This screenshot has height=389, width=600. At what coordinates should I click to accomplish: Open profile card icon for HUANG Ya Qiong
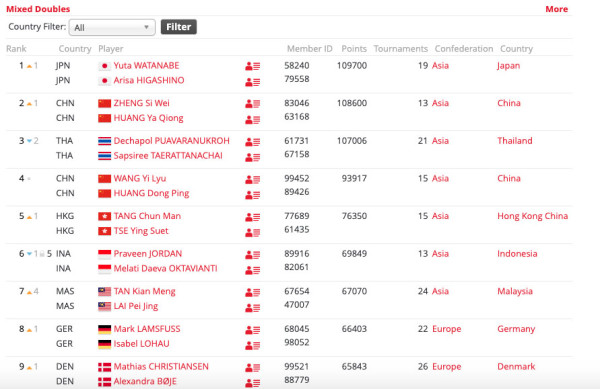tap(253, 120)
